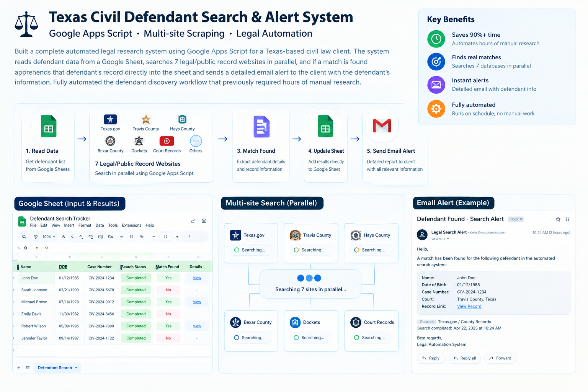Click the Others ellipsis icon in the websites box

[x=196, y=141]
